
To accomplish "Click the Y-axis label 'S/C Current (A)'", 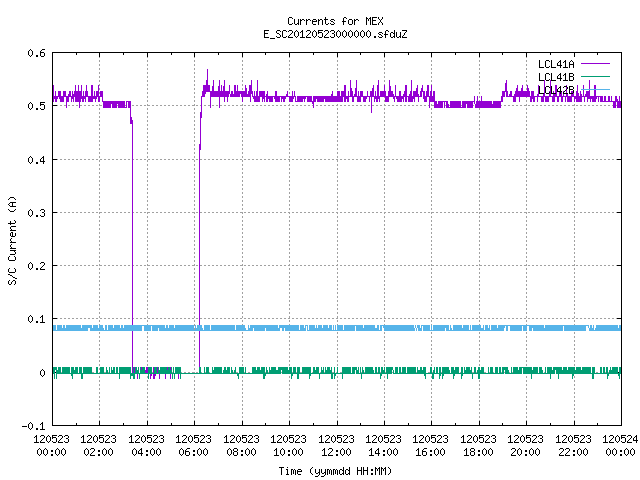I will click(x=12, y=240).
